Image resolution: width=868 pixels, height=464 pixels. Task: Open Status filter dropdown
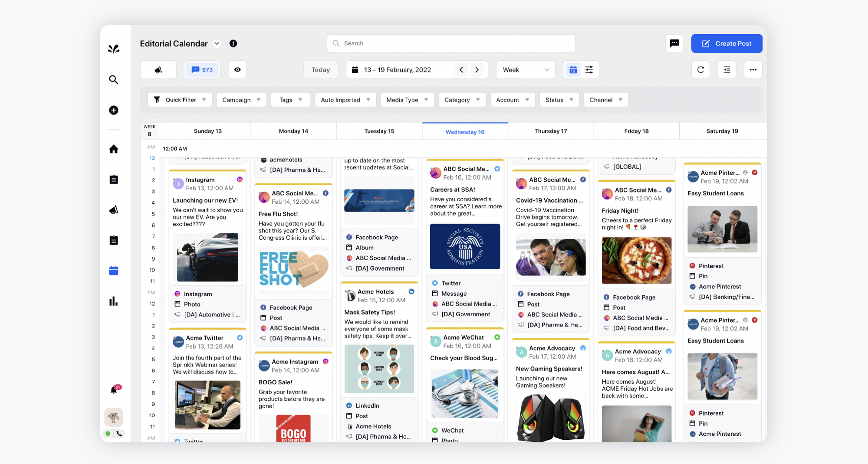(559, 100)
